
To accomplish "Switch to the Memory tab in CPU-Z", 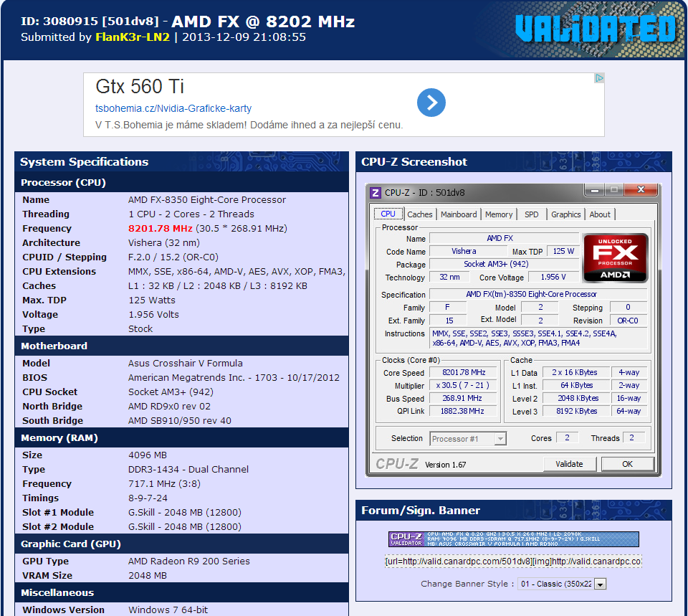I will click(499, 214).
